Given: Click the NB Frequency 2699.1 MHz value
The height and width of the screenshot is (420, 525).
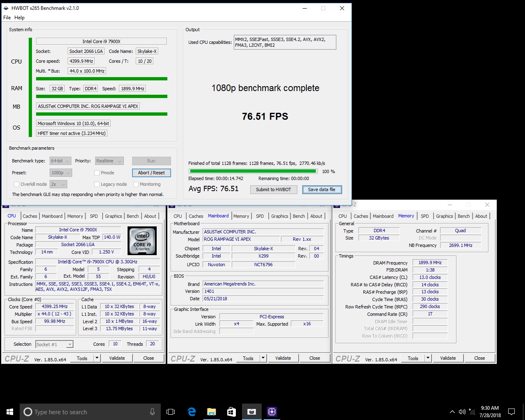Looking at the screenshot, I should pos(460,245).
